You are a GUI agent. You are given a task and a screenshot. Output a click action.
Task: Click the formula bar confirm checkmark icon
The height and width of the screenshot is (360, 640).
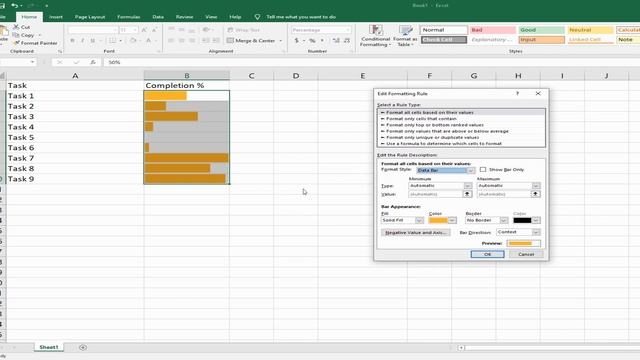click(x=76, y=62)
